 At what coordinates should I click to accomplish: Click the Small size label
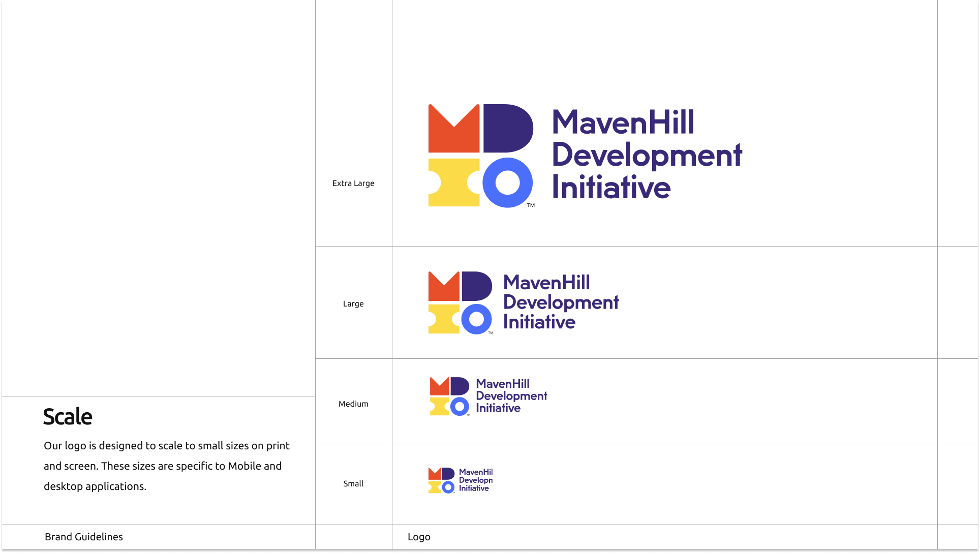click(x=353, y=484)
